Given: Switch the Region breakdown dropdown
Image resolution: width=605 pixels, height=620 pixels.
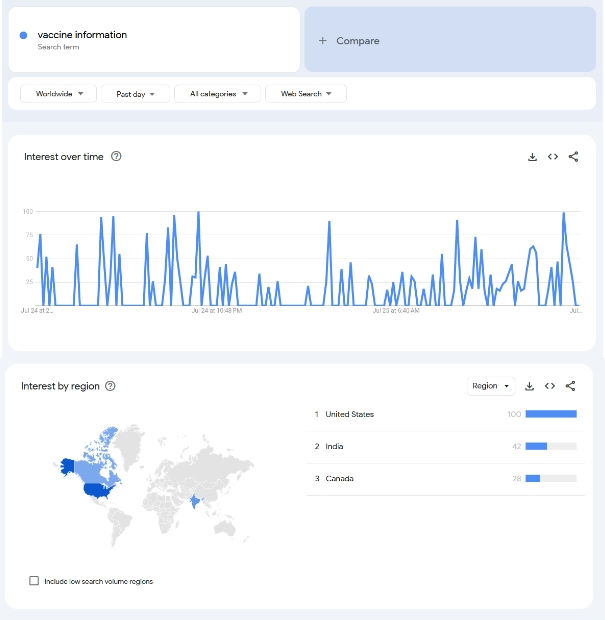Looking at the screenshot, I should [x=491, y=386].
